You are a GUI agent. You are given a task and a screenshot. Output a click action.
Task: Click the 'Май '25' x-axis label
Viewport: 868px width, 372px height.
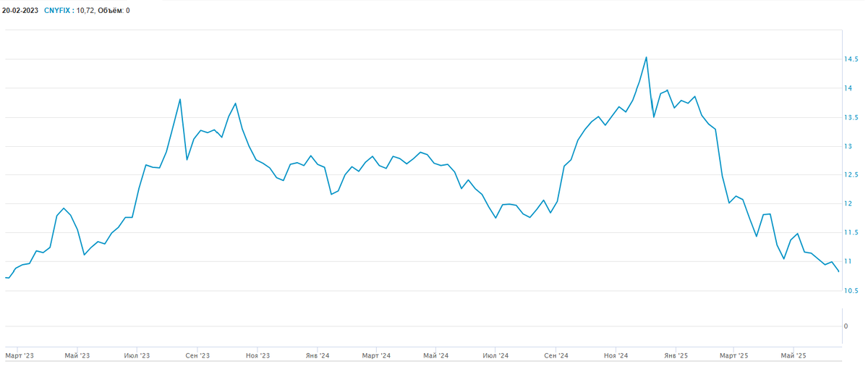[793, 355]
